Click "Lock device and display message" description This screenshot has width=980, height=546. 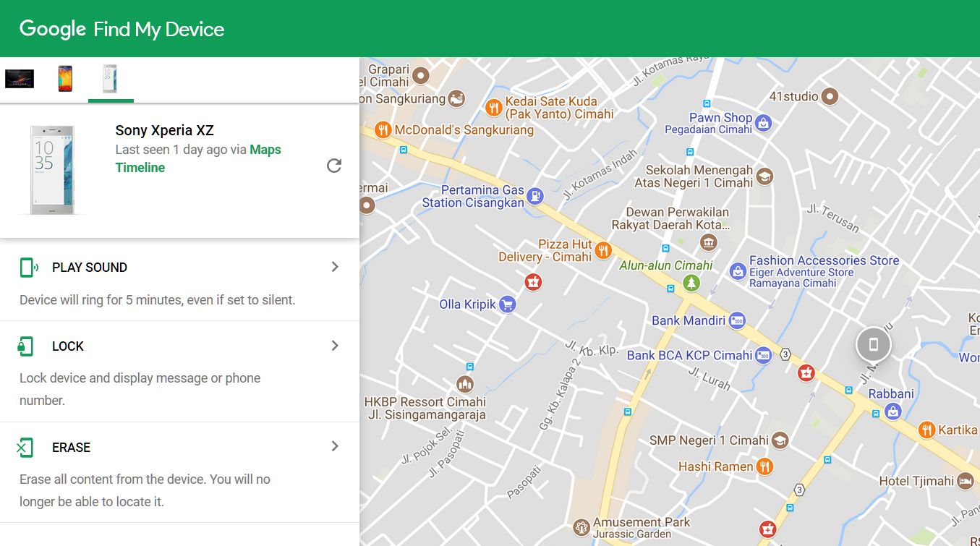[140, 389]
